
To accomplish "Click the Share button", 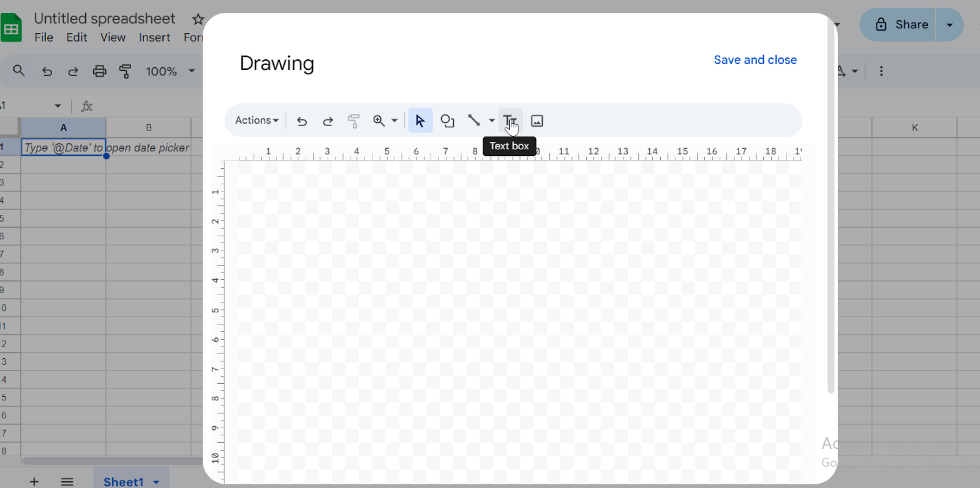I will pos(905,24).
